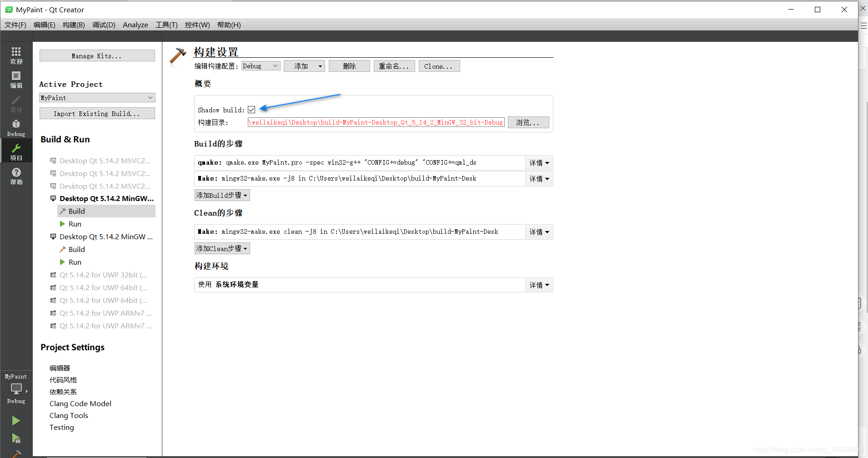The height and width of the screenshot is (458, 868).
Task: Select the first Desktop Qt 5.14.2 MSVC kit
Action: [x=105, y=161]
